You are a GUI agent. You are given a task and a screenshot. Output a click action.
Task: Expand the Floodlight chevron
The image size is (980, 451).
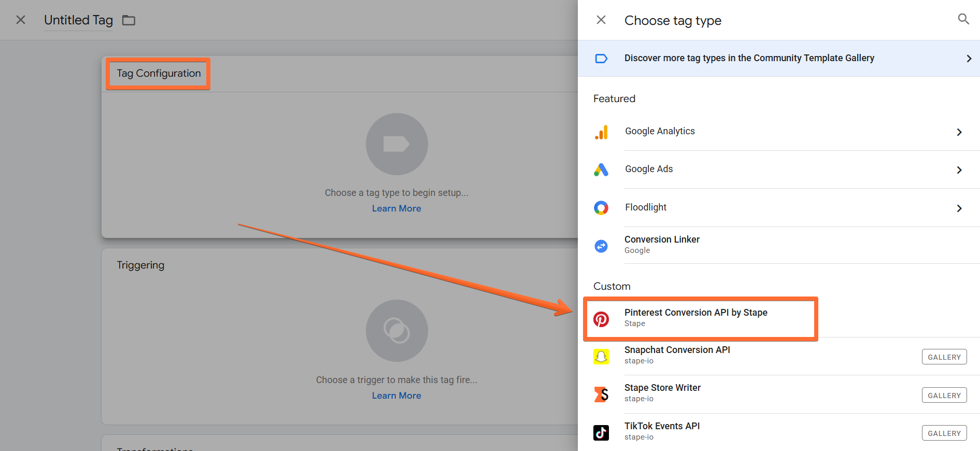click(959, 208)
